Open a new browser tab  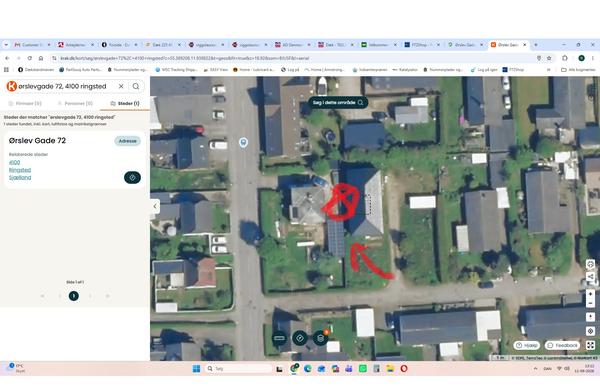pos(536,45)
